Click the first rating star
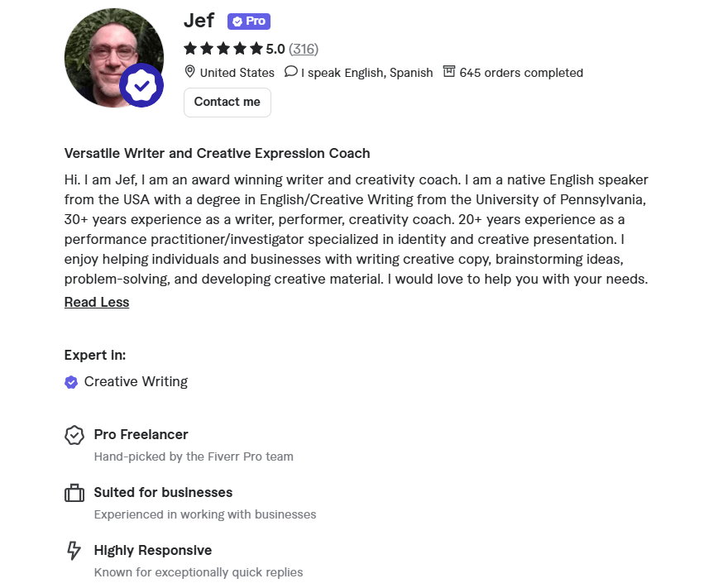Image resolution: width=723 pixels, height=588 pixels. pos(189,49)
